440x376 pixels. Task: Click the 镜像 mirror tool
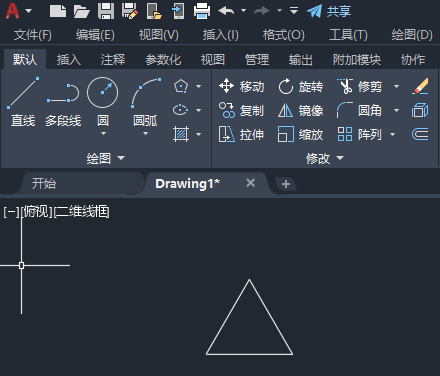300,111
